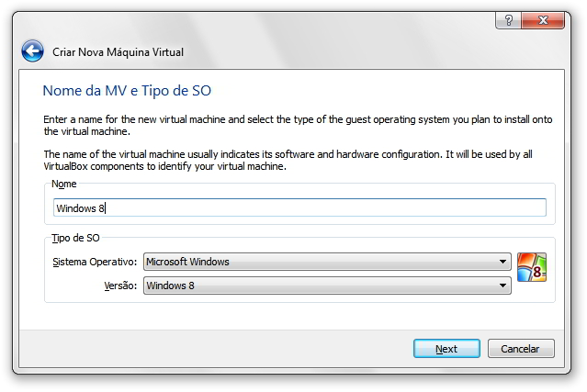Open the Versão combo box
Viewport: 587px width, 392px height.
click(327, 286)
